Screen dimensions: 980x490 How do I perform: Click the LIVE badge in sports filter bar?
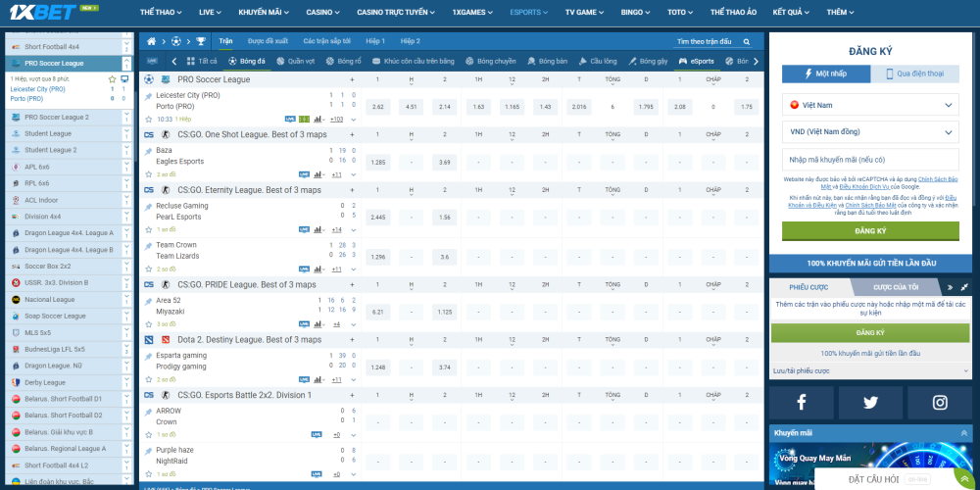[x=153, y=61]
